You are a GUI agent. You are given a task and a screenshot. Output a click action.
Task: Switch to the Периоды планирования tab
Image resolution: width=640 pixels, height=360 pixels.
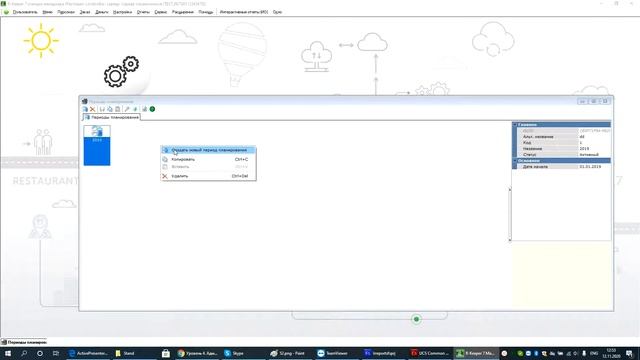pos(111,117)
